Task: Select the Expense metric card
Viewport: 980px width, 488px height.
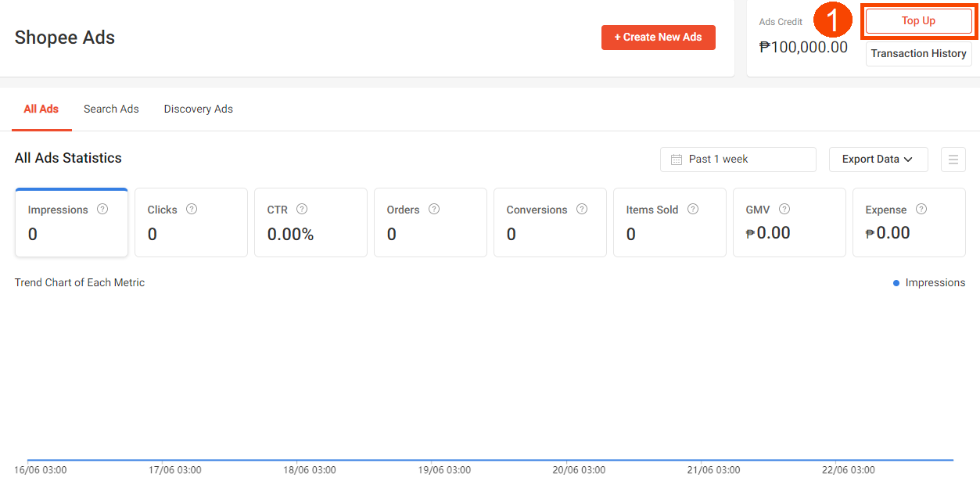Action: [x=910, y=223]
